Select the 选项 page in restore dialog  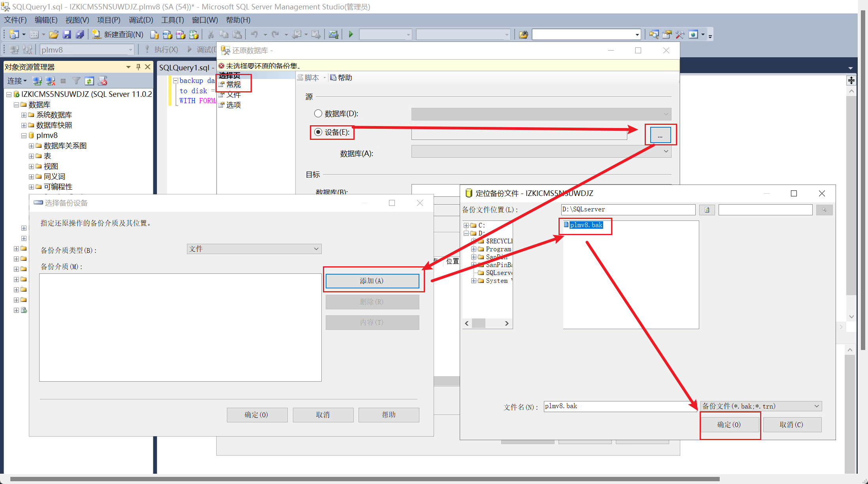(234, 105)
